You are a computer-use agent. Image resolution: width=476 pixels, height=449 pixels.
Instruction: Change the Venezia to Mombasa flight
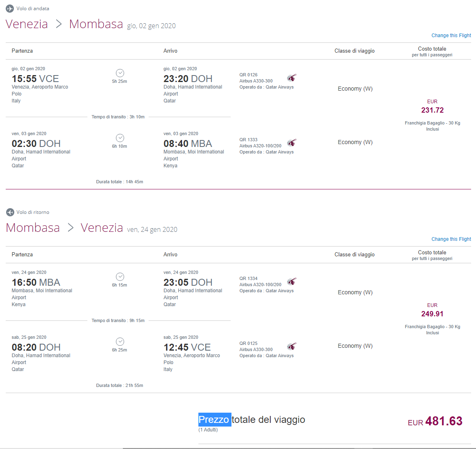click(451, 36)
